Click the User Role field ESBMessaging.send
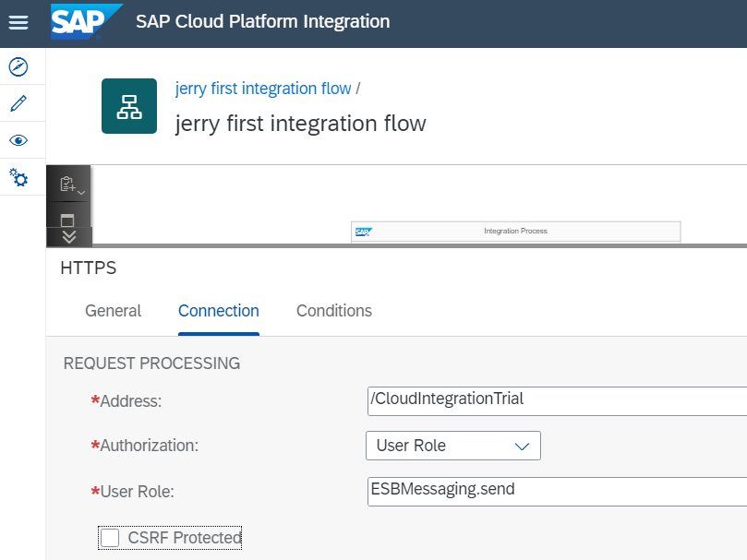 [x=554, y=491]
